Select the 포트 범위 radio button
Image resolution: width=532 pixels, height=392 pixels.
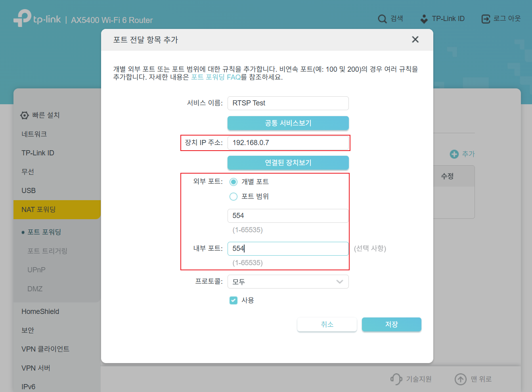pos(233,197)
